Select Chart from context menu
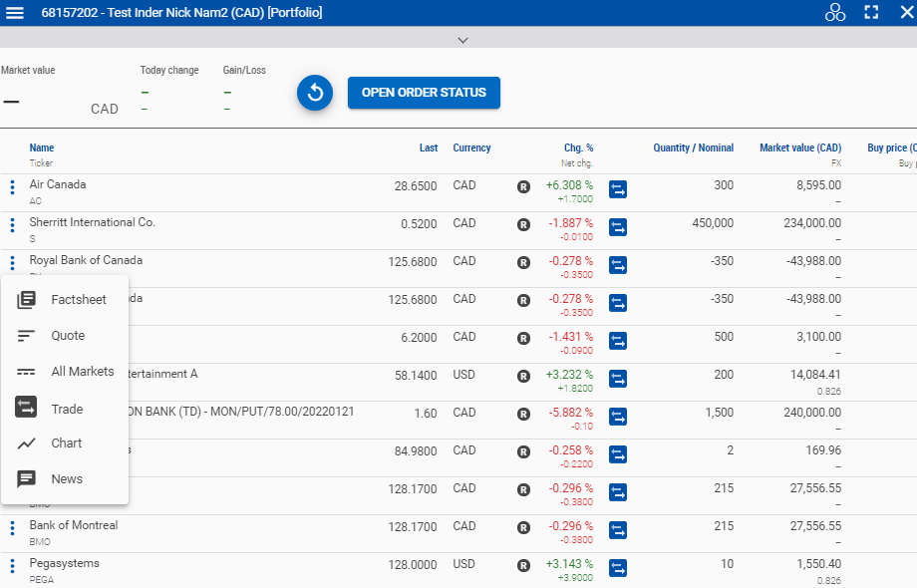The image size is (917, 588). coord(65,443)
